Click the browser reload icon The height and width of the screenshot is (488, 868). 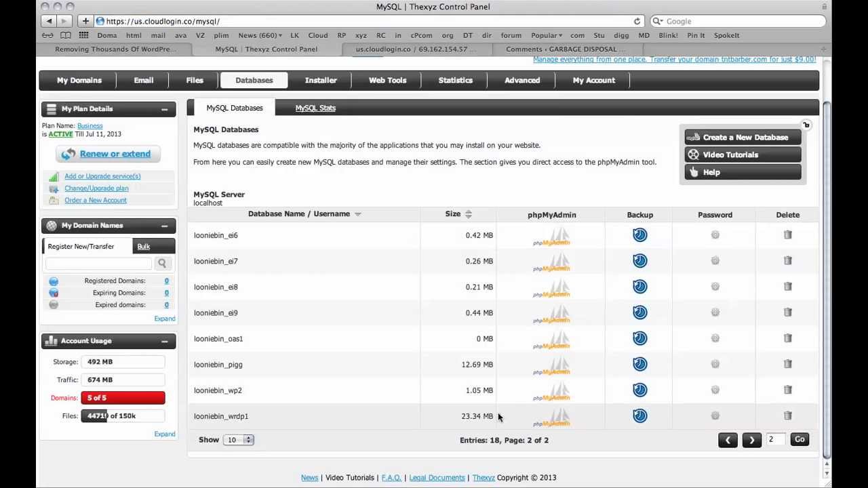637,21
